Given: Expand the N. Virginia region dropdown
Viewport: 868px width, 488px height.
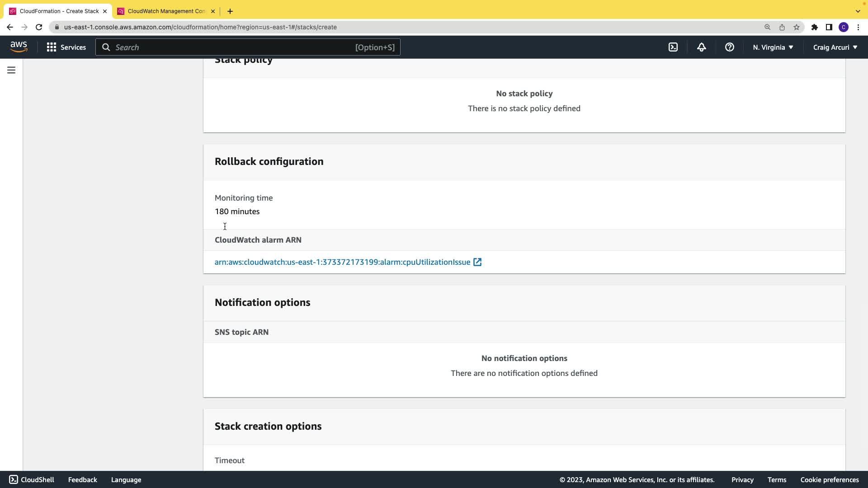Looking at the screenshot, I should point(773,47).
